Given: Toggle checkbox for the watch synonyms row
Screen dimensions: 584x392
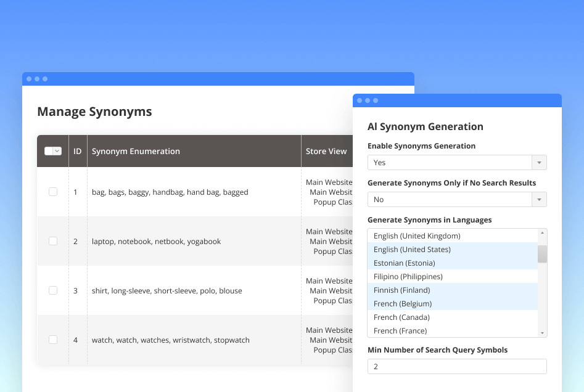Looking at the screenshot, I should point(53,340).
